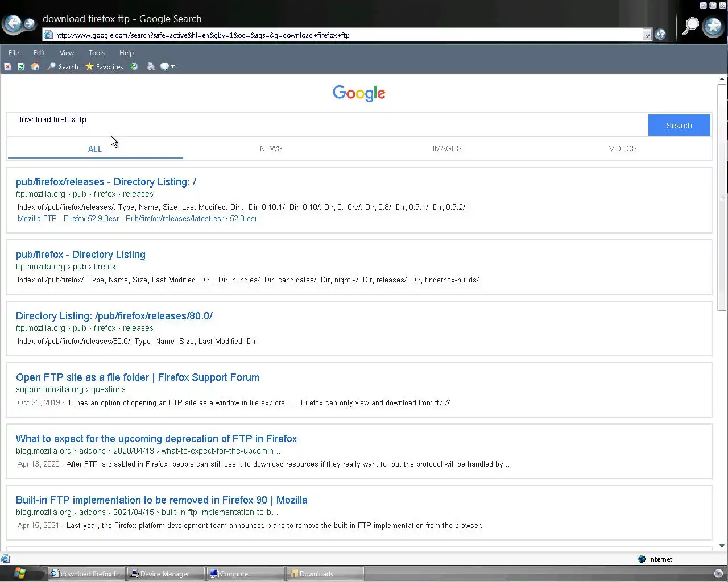728x582 pixels.
Task: Open the File menu
Action: coord(14,52)
